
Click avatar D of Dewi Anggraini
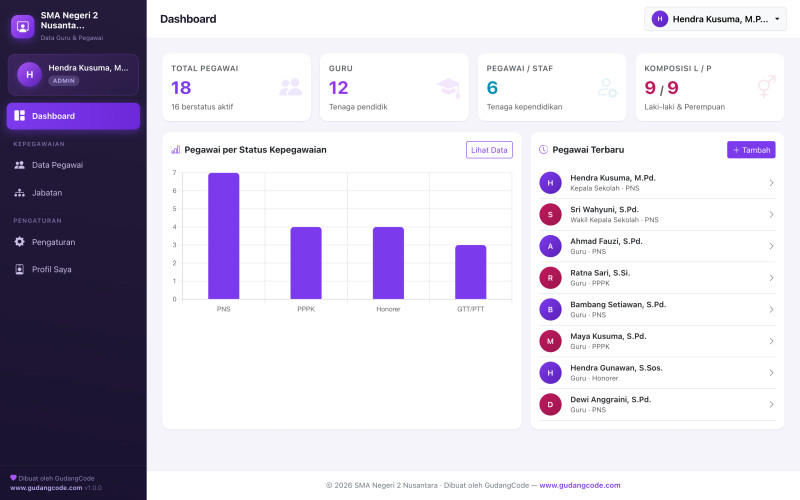[x=551, y=404]
